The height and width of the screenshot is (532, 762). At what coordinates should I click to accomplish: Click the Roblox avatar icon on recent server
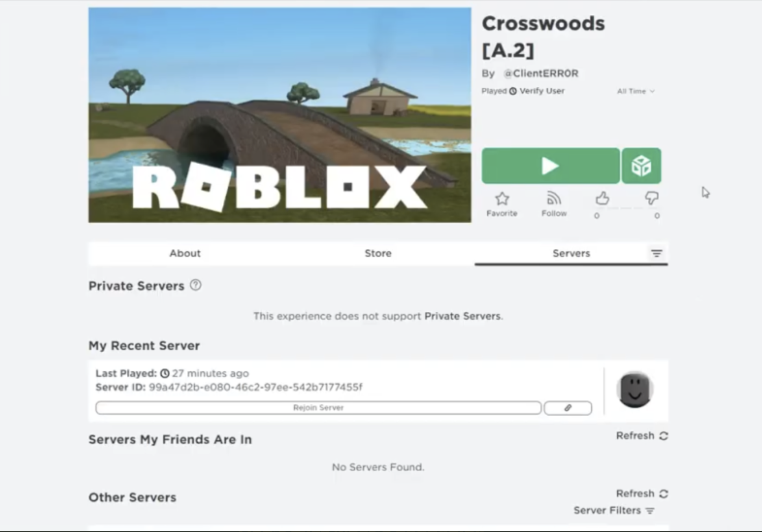[634, 390]
